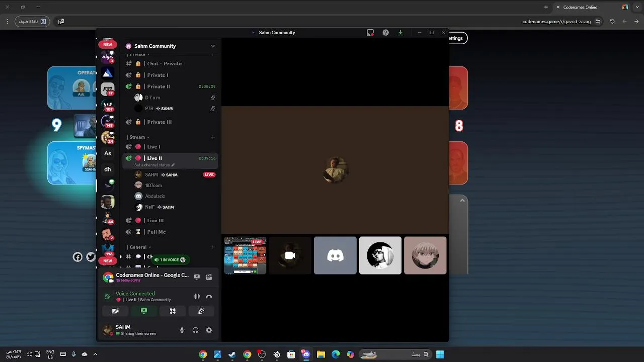Viewport: 644px width, 362px height.
Task: Select the Live II voice channel
Action: point(171,158)
